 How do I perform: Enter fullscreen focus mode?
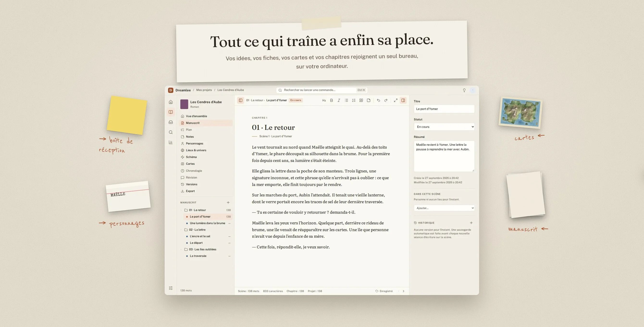(396, 100)
